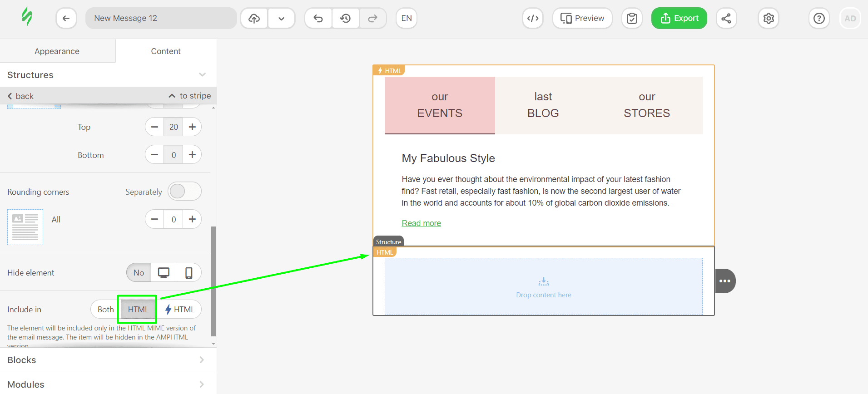The width and height of the screenshot is (868, 394).
Task: Switch to the Content tab
Action: click(166, 51)
